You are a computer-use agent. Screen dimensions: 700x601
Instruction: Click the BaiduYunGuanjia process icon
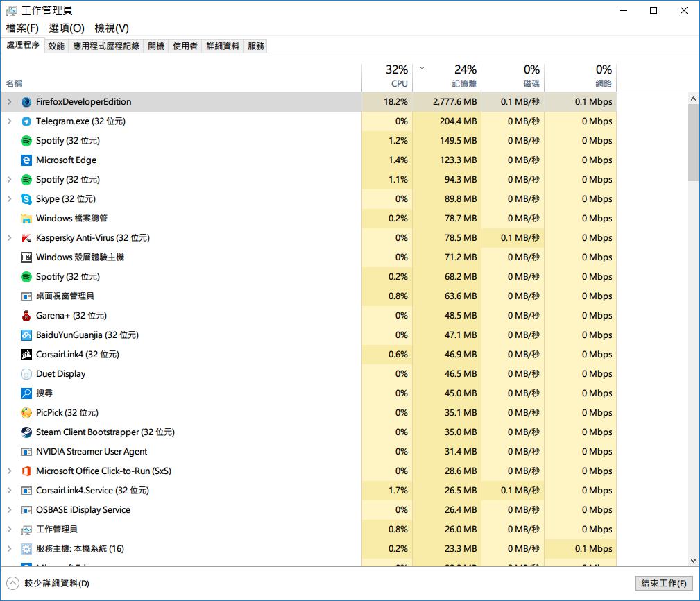26,335
